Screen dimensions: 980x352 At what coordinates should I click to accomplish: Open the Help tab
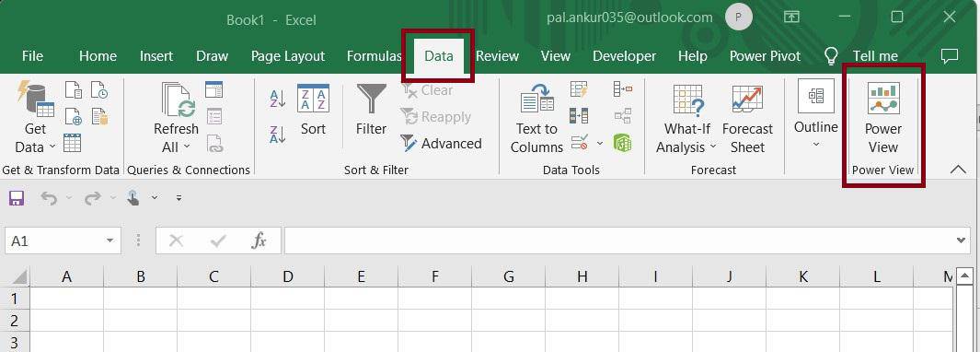(x=693, y=55)
